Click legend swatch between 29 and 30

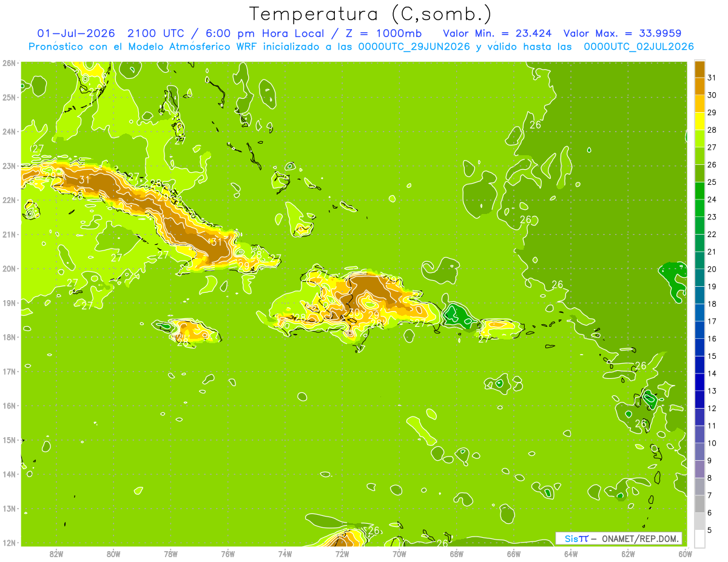[x=699, y=104]
